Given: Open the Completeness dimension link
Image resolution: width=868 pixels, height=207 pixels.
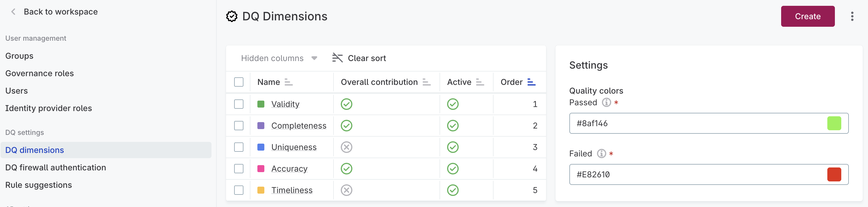Looking at the screenshot, I should point(299,126).
